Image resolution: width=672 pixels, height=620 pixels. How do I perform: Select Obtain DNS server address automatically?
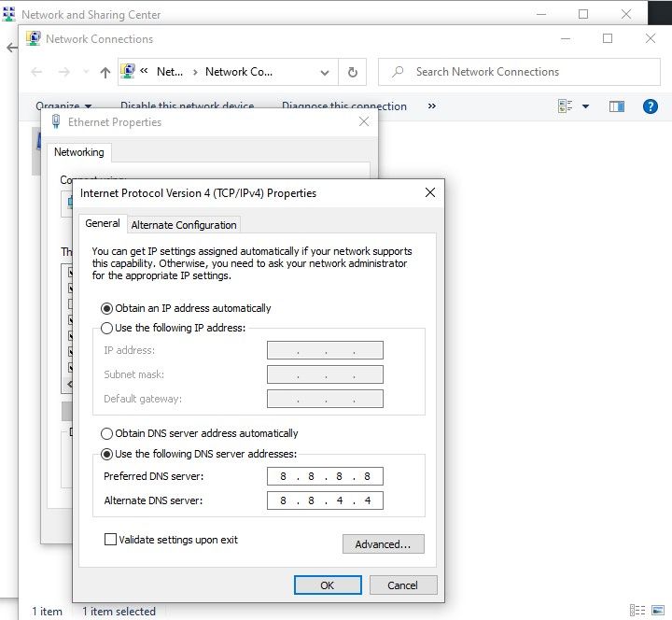[107, 433]
